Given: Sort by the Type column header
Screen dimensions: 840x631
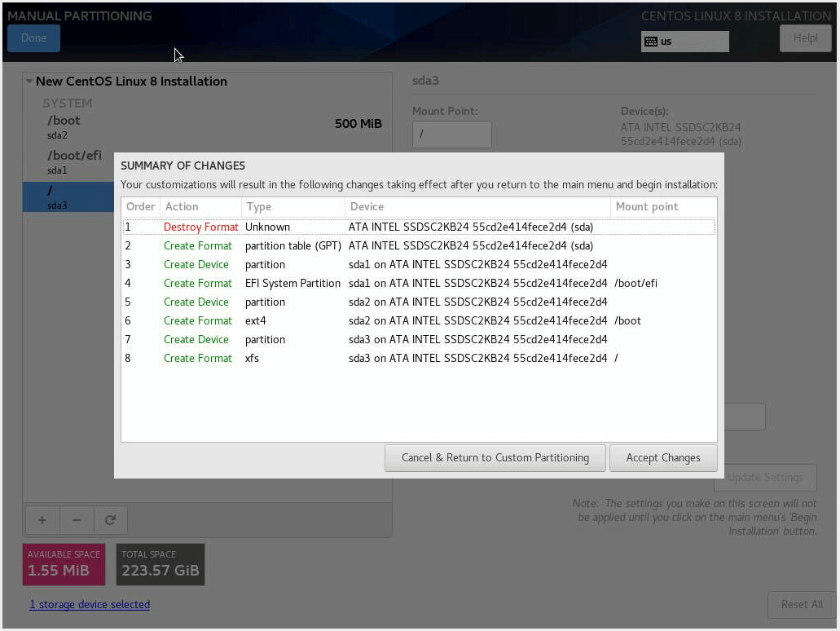Looking at the screenshot, I should tap(293, 207).
